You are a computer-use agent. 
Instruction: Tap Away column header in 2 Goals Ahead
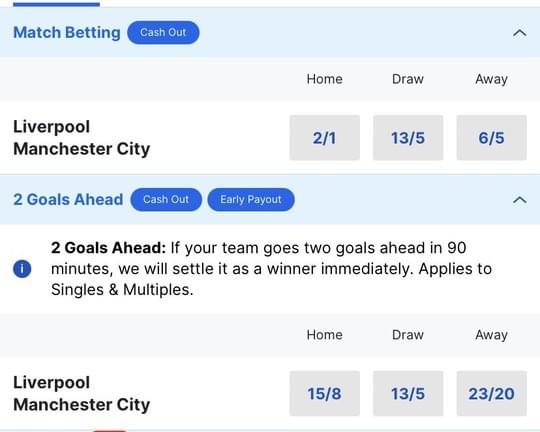tap(491, 335)
